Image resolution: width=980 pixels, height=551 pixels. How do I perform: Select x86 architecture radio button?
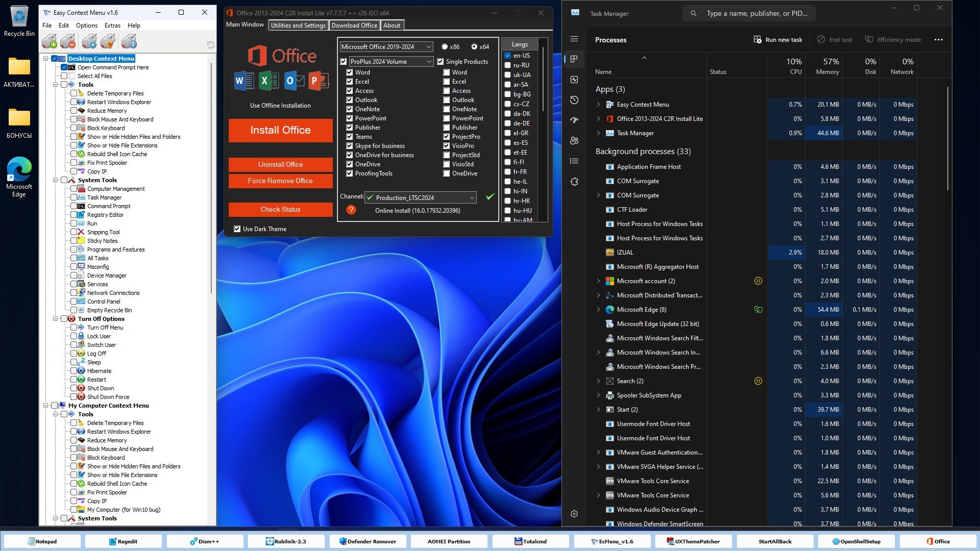coord(445,47)
